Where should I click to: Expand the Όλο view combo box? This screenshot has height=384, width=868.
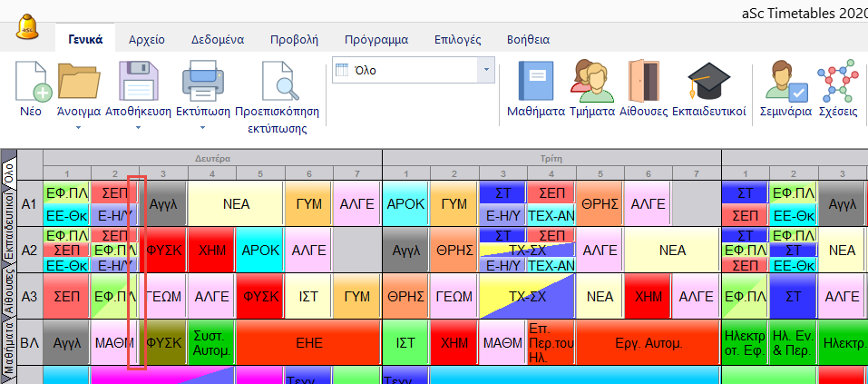click(486, 70)
